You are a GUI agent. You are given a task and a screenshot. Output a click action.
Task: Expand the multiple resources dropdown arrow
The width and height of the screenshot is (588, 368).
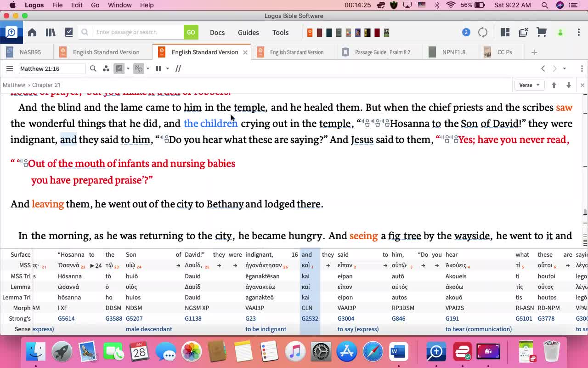click(x=167, y=69)
